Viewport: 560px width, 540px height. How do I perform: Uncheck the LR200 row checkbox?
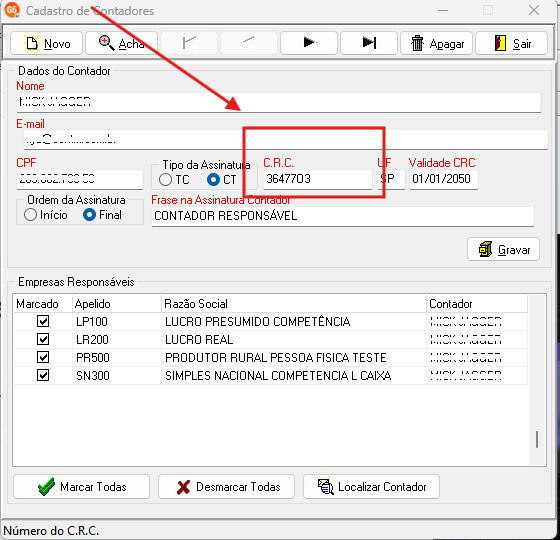(43, 339)
